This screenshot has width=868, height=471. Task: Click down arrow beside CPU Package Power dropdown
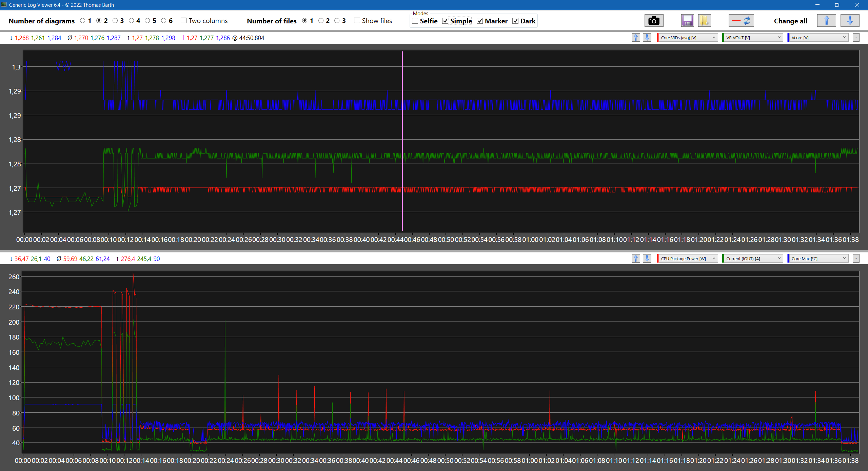pos(647,259)
